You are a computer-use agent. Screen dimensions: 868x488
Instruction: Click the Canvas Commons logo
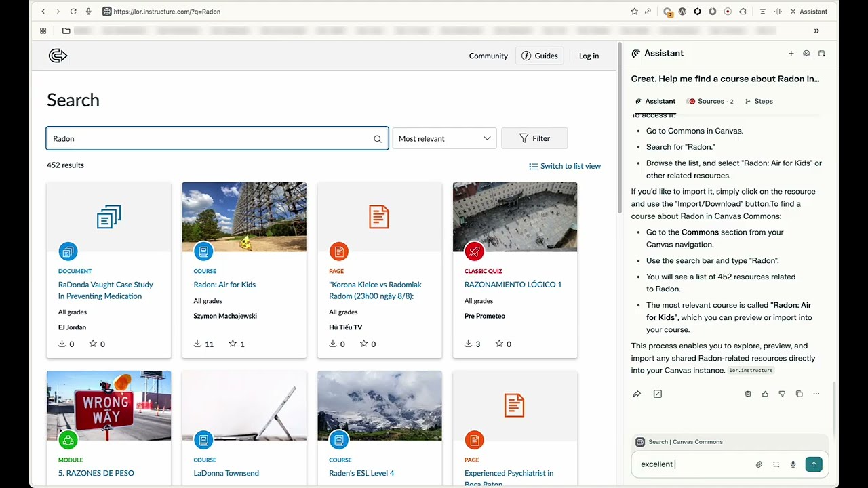[x=58, y=56]
